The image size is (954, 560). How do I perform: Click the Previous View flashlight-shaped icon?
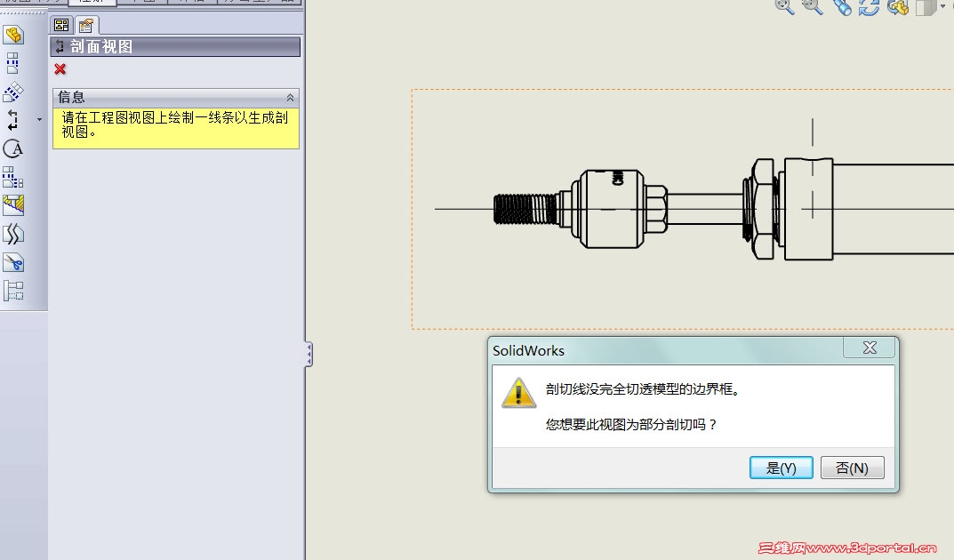coord(841,7)
